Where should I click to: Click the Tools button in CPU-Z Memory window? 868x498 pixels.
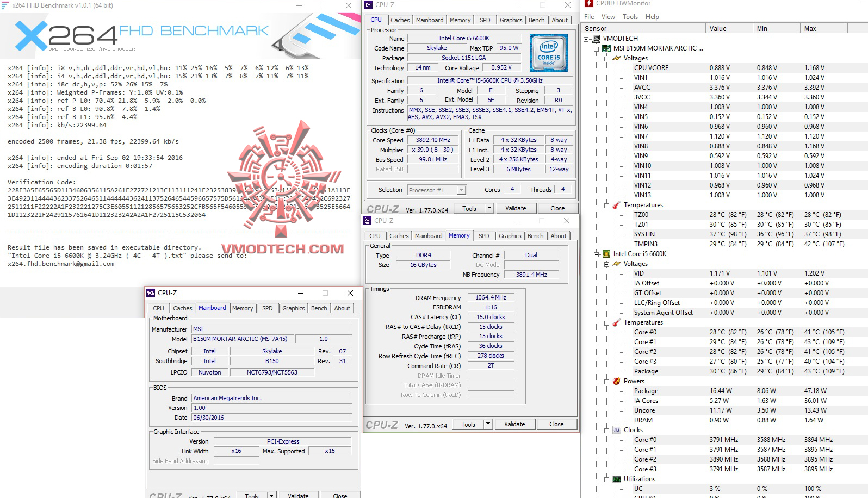(x=468, y=424)
